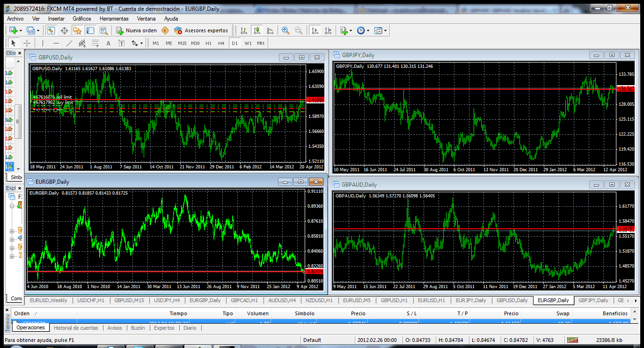Select the trendline drawing tool

pyautogui.click(x=69, y=43)
